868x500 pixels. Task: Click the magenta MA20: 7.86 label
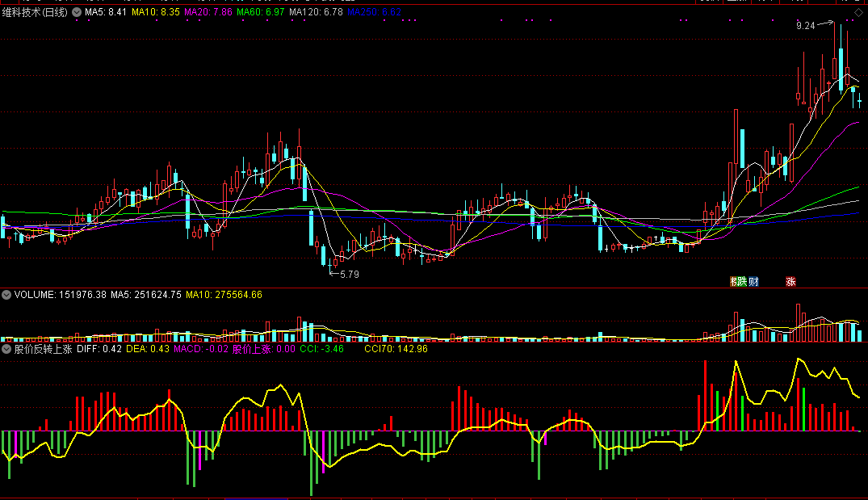[208, 12]
